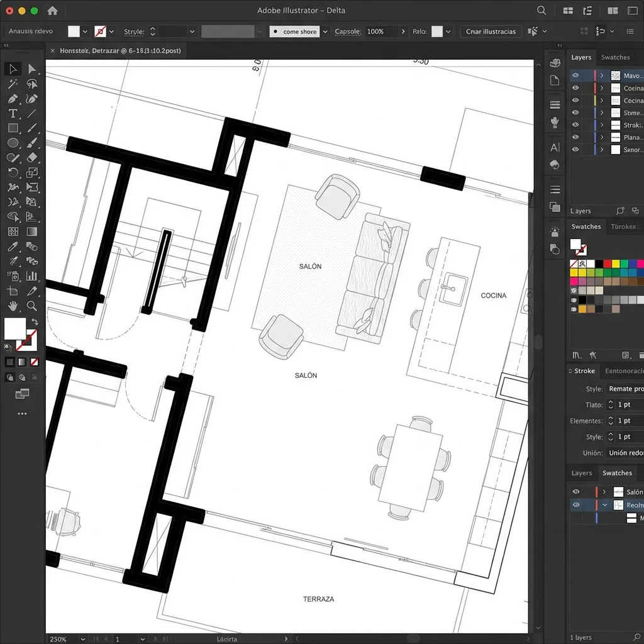Select the Type tool
This screenshot has height=644, width=644.
pyautogui.click(x=14, y=114)
